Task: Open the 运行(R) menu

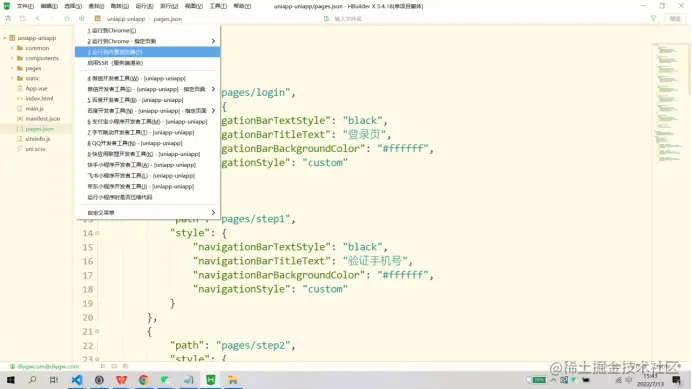Action: pyautogui.click(x=144, y=6)
